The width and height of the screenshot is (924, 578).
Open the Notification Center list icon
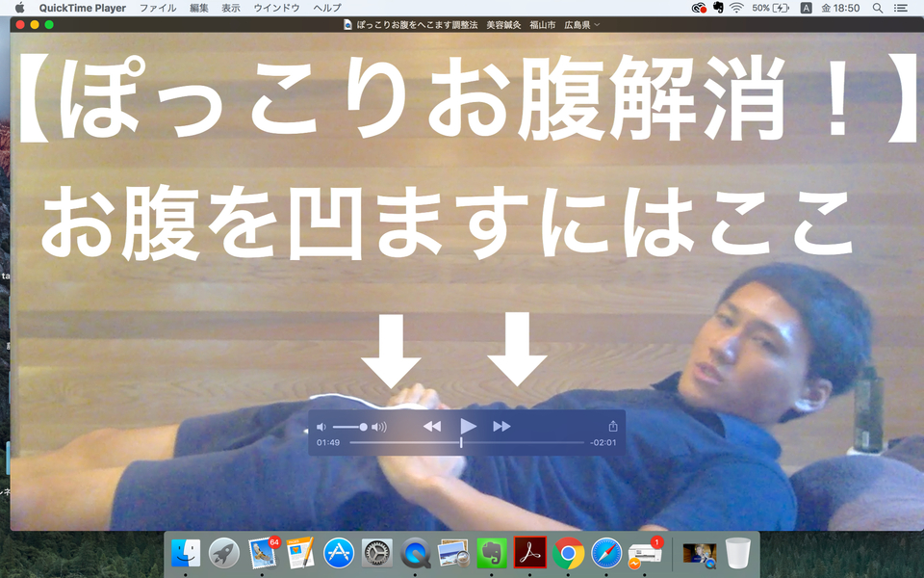click(x=901, y=8)
